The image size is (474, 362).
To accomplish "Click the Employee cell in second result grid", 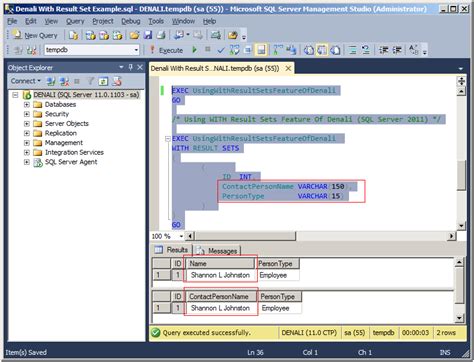I will tap(279, 308).
